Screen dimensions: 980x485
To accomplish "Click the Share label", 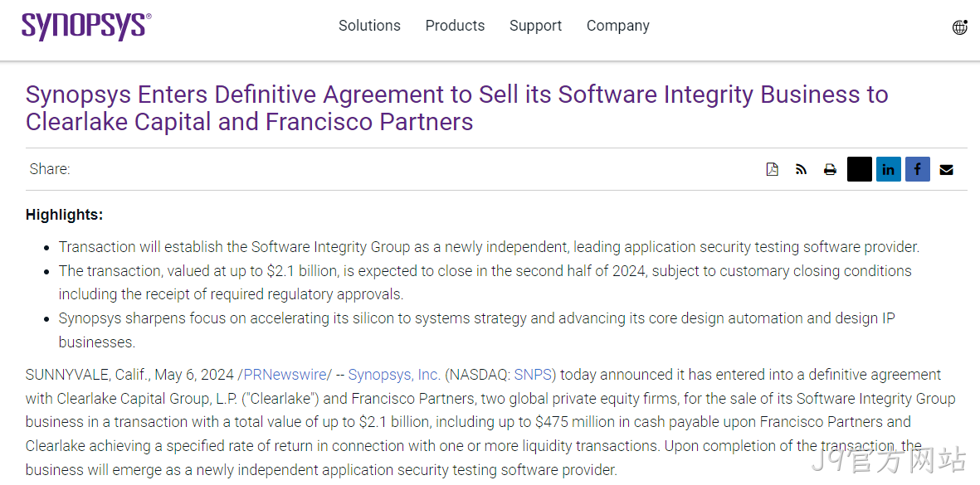I will pos(50,169).
